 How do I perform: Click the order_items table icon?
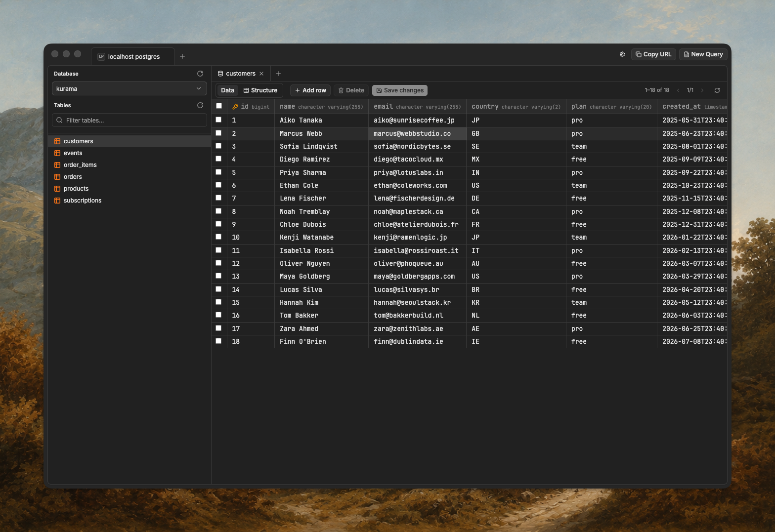(x=57, y=165)
